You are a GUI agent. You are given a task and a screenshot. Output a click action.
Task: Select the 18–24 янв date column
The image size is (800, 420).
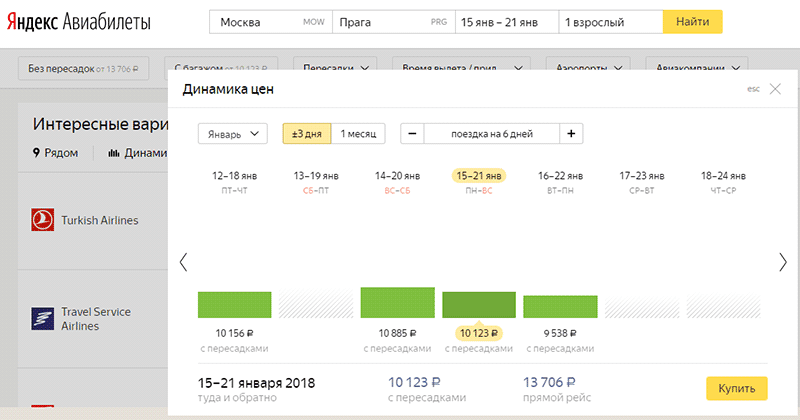click(x=723, y=182)
